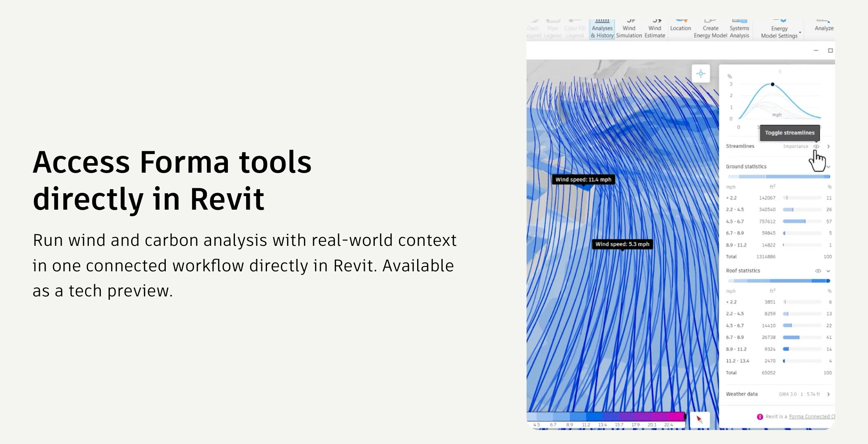Image resolution: width=868 pixels, height=444 pixels.
Task: Select the Color Fill Legend tool
Action: (x=575, y=30)
